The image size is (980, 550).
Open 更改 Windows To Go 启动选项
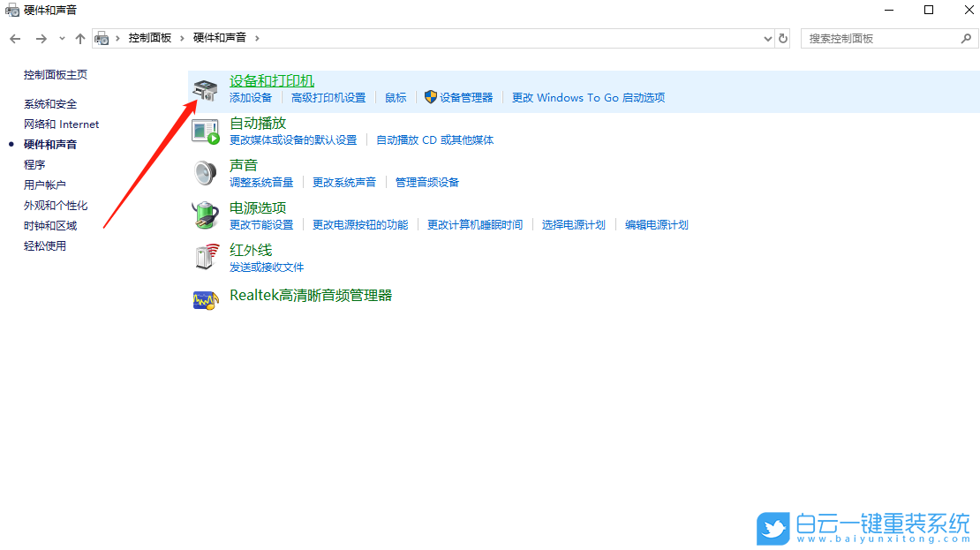tap(589, 97)
